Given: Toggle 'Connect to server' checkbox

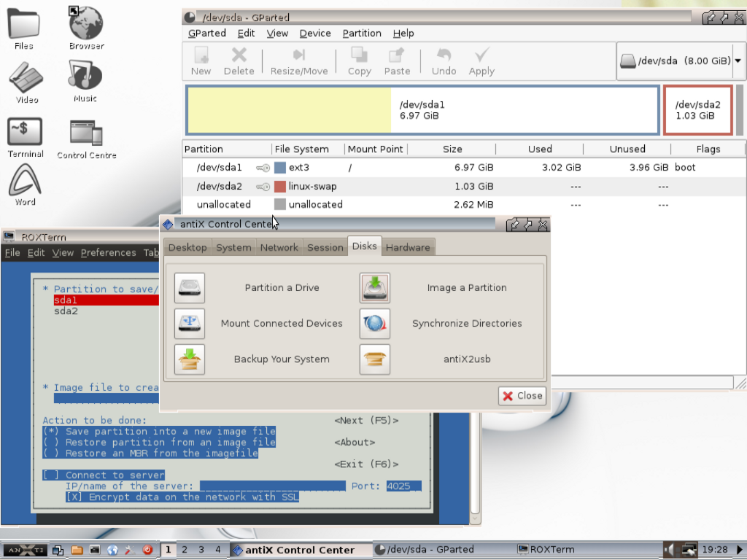Looking at the screenshot, I should click(x=104, y=475).
